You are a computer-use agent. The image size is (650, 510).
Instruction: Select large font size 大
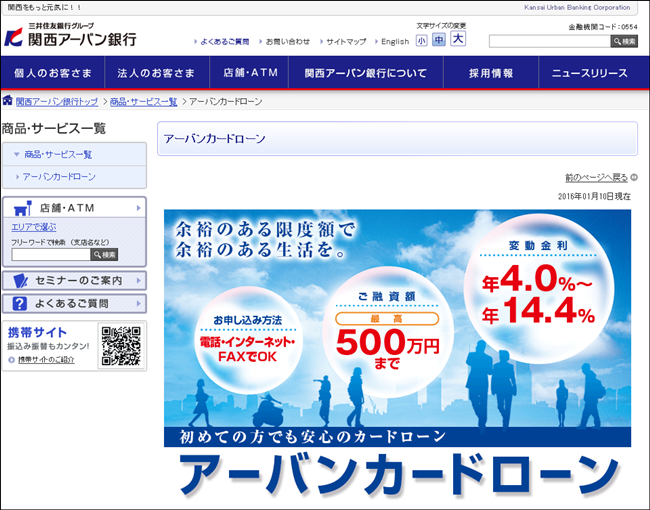[458, 39]
